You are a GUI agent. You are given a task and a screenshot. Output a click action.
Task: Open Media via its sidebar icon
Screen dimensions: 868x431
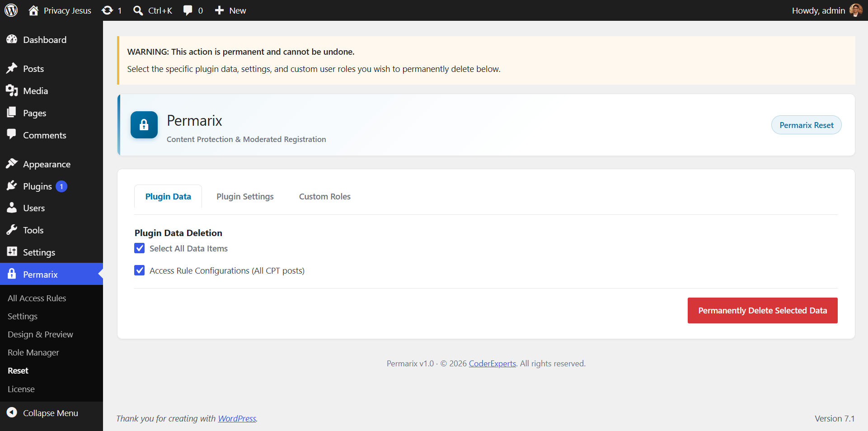pos(12,90)
